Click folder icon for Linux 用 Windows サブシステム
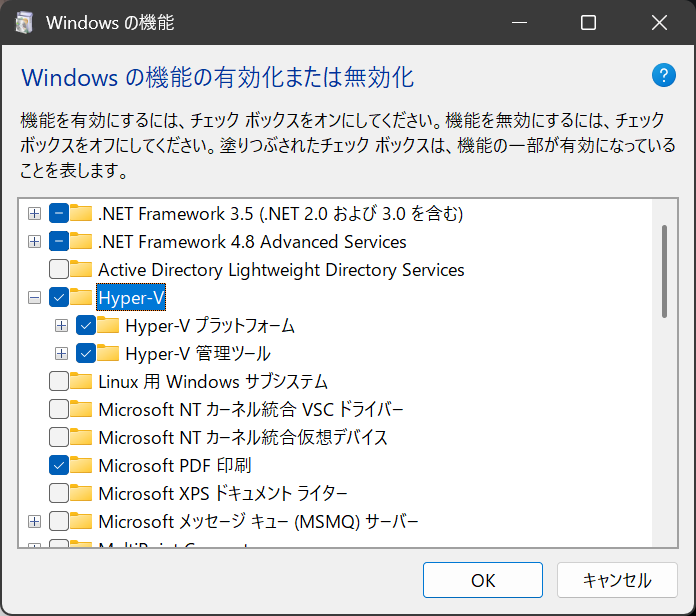Viewport: 696px width, 616px height. [x=82, y=381]
